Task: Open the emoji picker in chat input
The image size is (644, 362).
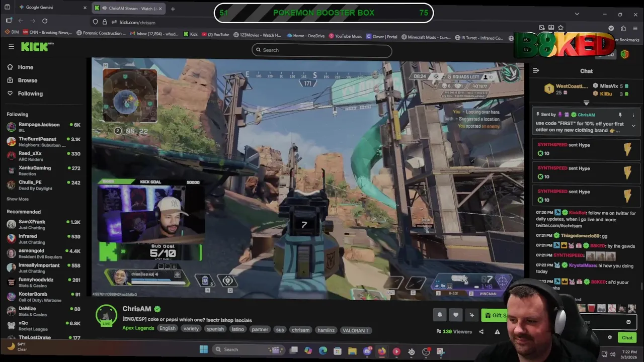Action: pos(628,322)
